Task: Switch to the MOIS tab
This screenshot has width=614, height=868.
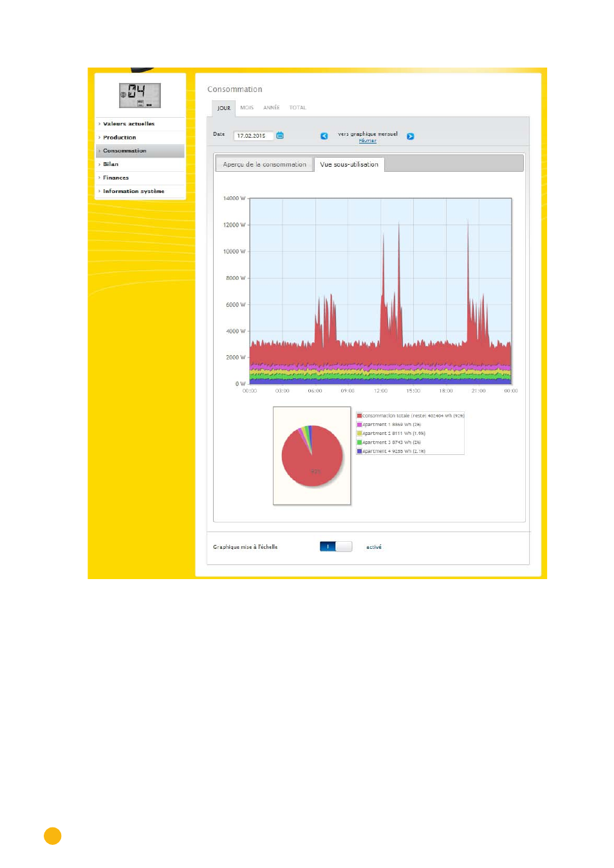Action: [x=247, y=107]
